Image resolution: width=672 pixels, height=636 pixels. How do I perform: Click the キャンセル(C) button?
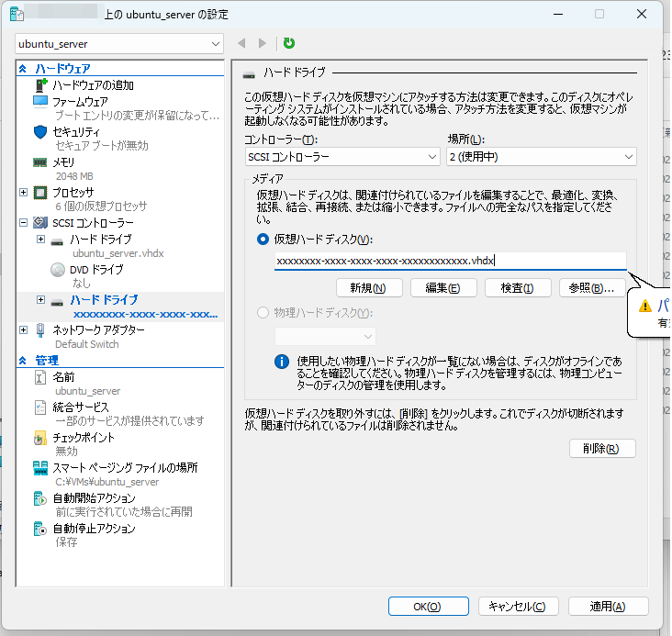pos(518,607)
